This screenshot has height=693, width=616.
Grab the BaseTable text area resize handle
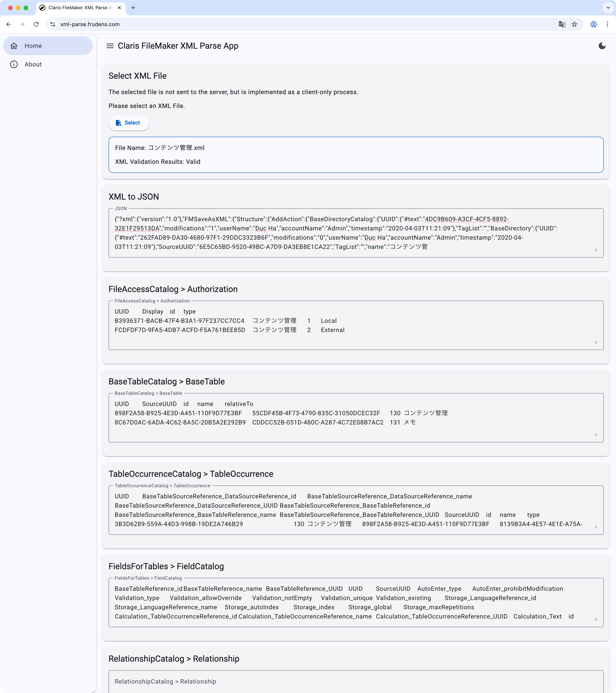coord(596,435)
